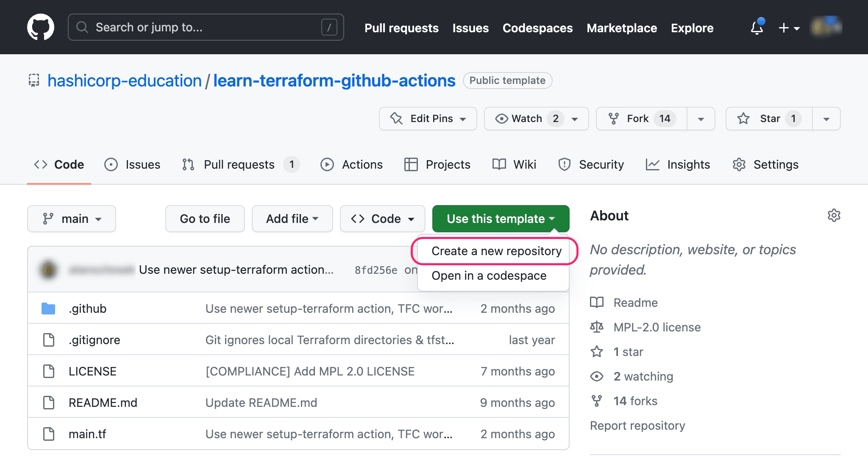868x456 pixels.
Task: Expand the Star lists dropdown arrow
Action: click(826, 119)
